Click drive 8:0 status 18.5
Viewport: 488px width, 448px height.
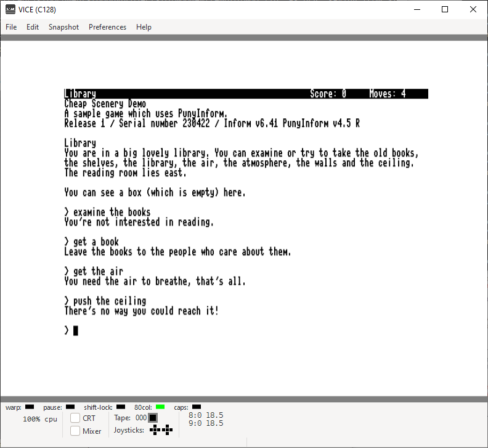(x=206, y=415)
